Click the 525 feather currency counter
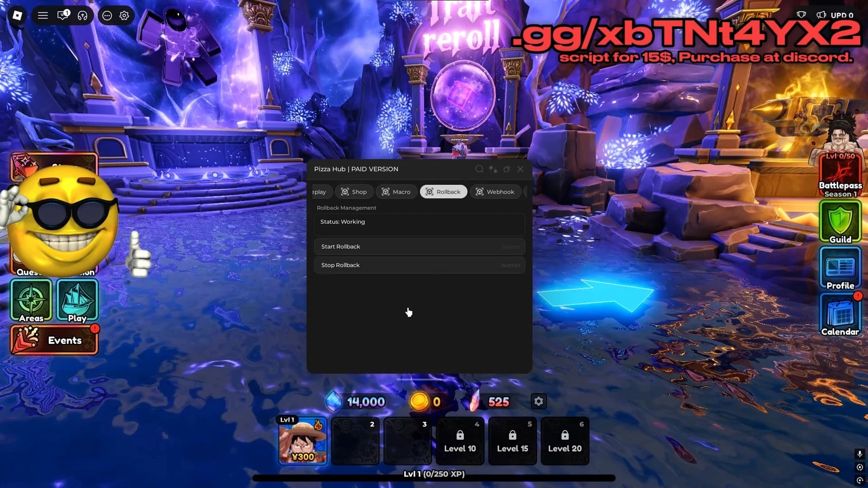 click(489, 402)
